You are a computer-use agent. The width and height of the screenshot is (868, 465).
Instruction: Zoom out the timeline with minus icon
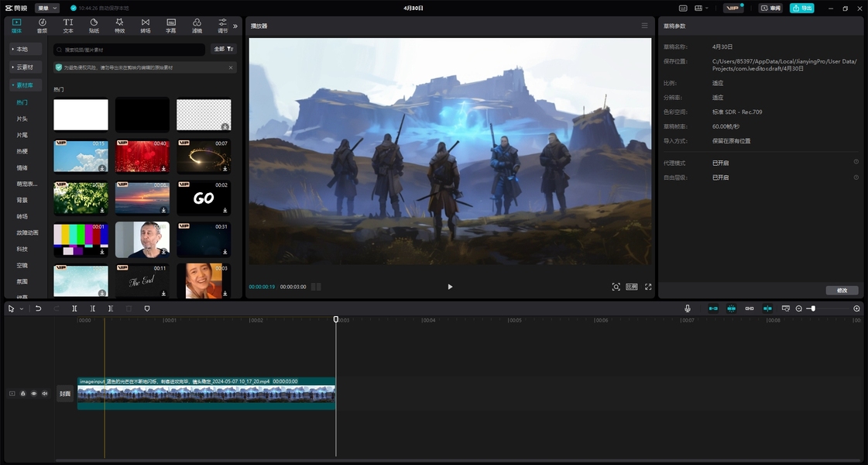click(x=799, y=308)
